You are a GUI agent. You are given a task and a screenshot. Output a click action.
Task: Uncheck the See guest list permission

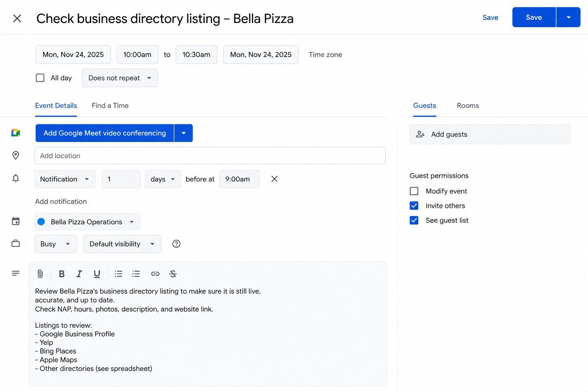pyautogui.click(x=414, y=220)
